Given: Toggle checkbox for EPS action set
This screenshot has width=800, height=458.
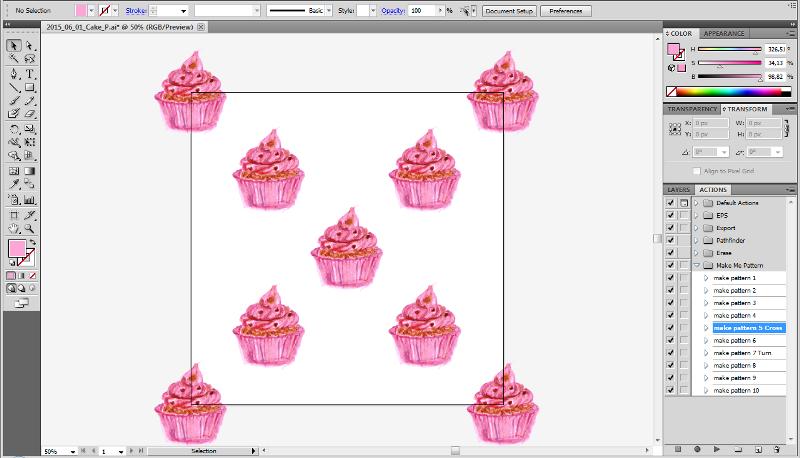Looking at the screenshot, I should (670, 215).
